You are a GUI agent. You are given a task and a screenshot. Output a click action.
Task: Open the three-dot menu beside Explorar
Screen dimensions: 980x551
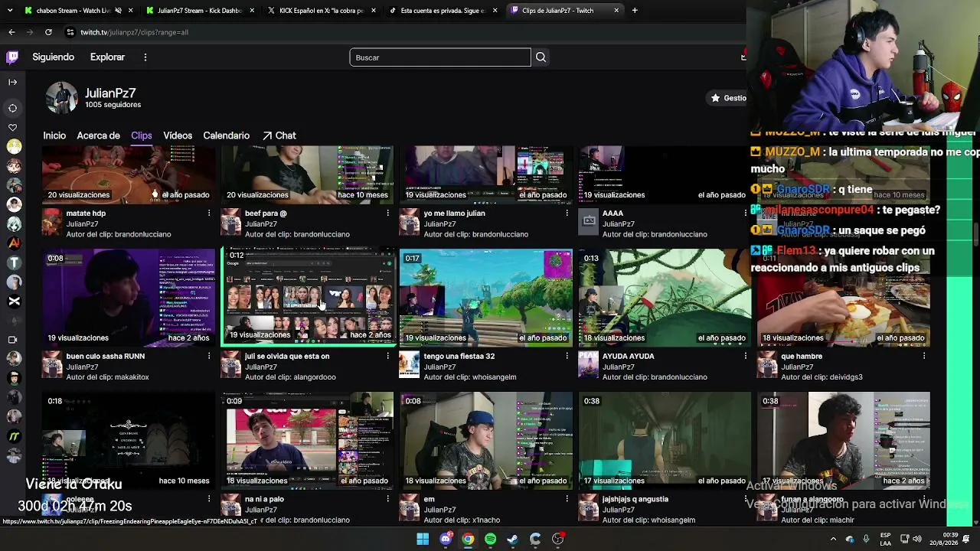145,57
